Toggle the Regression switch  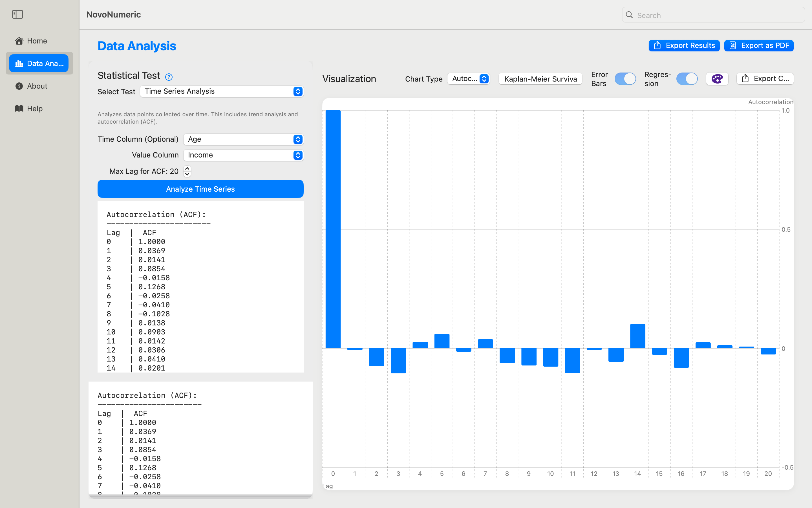[x=687, y=79]
